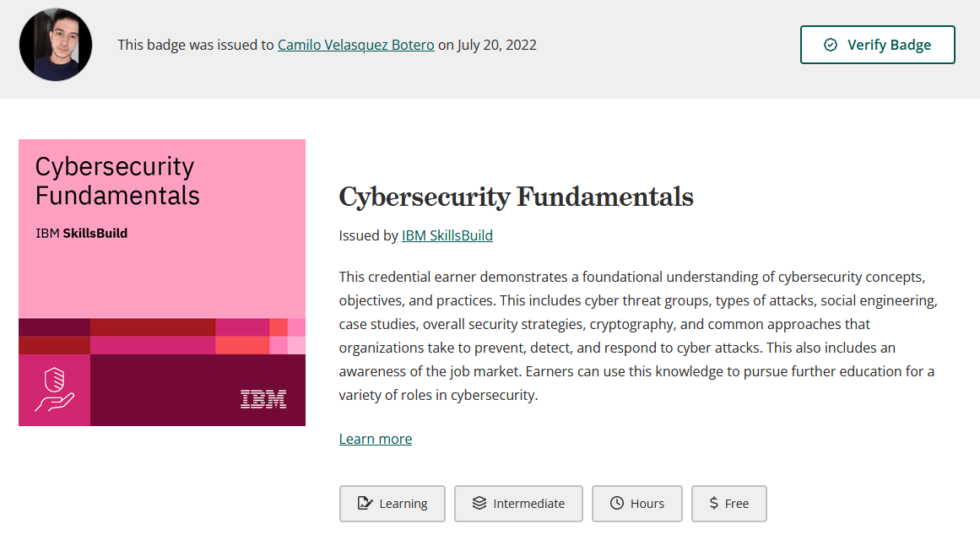This screenshot has width=980, height=540.
Task: Open Camilo Velasquez Botero's profile link
Action: [x=355, y=45]
